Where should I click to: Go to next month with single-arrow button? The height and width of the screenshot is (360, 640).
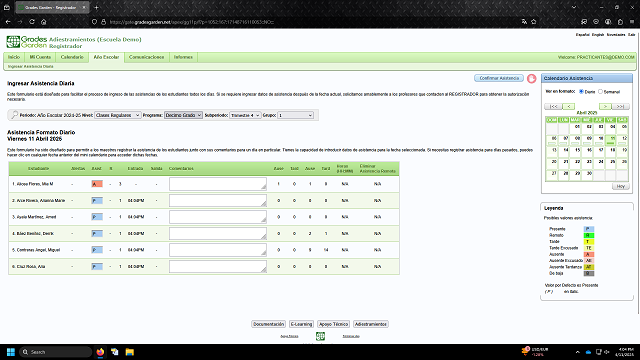(x=605, y=106)
